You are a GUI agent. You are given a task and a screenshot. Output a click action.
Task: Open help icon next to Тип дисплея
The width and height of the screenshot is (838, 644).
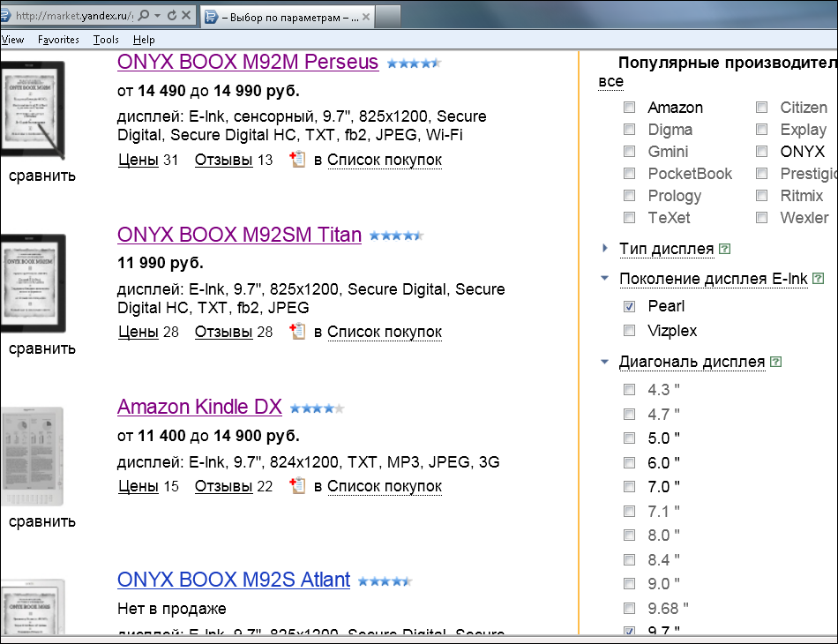[725, 249]
